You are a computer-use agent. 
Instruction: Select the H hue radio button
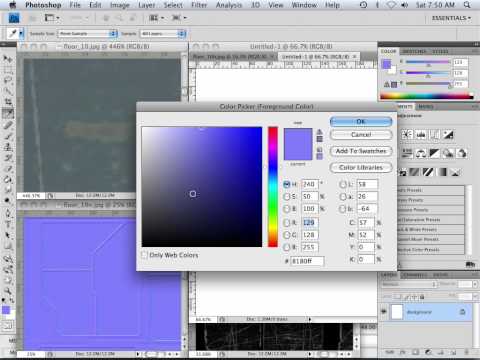pos(287,184)
